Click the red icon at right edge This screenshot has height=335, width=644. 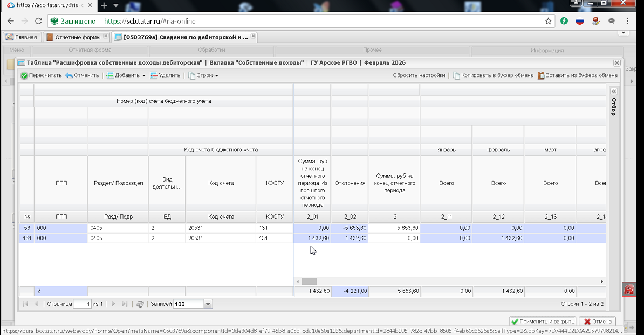click(629, 289)
